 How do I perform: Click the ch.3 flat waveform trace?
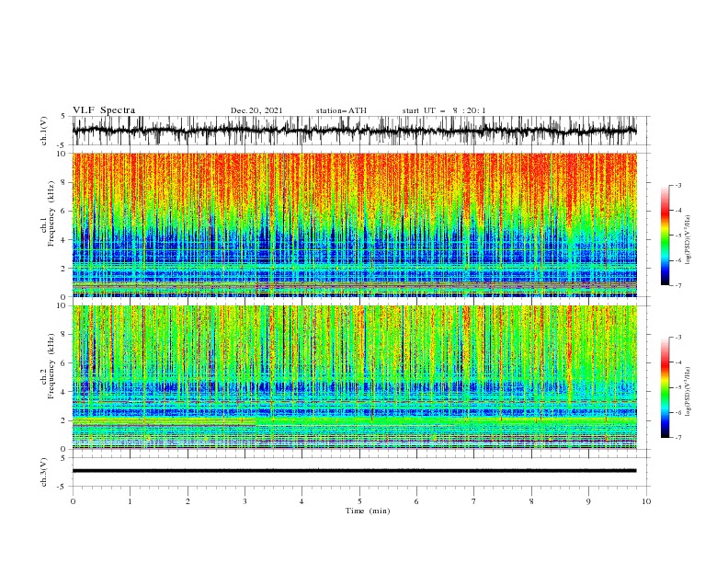tap(354, 471)
